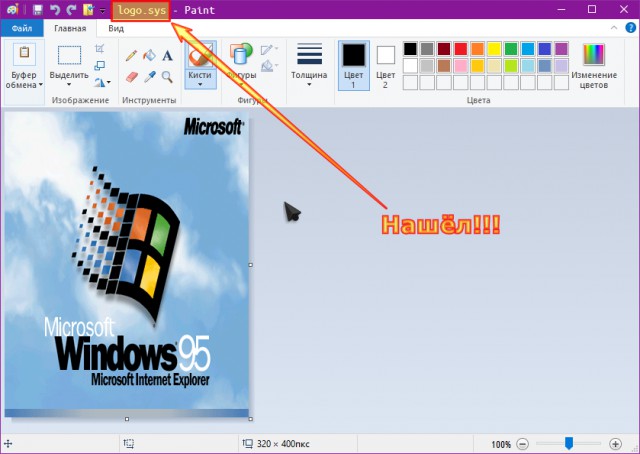Pick the purple color swatch
Screen dimensions: 640x454
[x=561, y=49]
